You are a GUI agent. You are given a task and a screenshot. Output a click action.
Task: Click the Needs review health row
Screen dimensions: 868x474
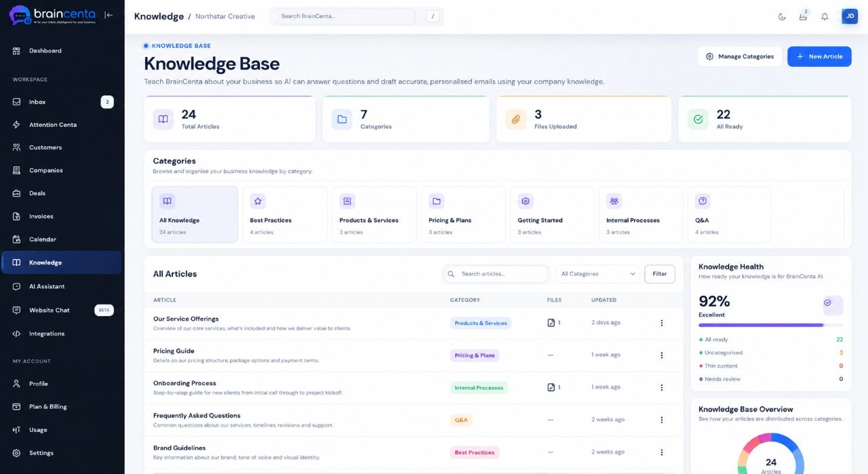771,379
